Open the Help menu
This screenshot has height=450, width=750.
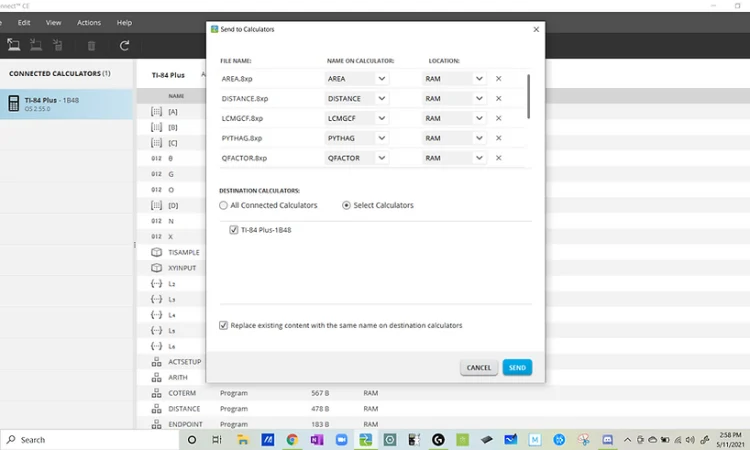click(x=124, y=22)
